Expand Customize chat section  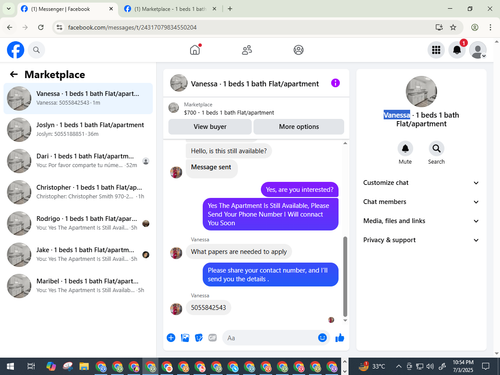click(421, 183)
